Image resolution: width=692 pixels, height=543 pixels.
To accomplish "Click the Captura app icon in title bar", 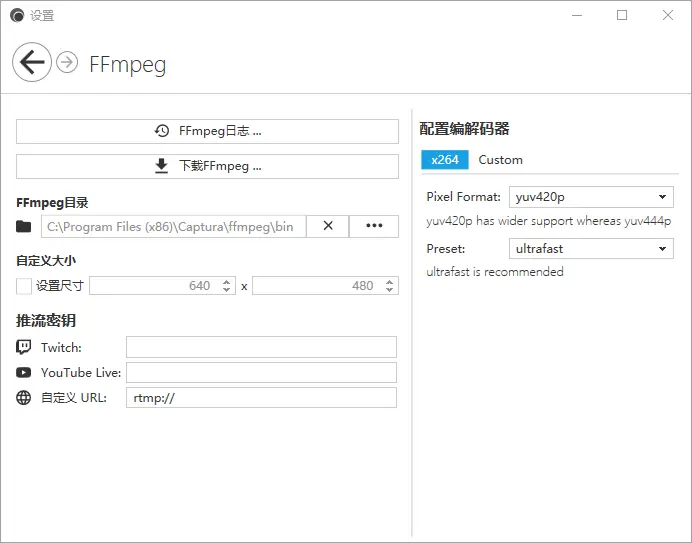I will 17,15.
